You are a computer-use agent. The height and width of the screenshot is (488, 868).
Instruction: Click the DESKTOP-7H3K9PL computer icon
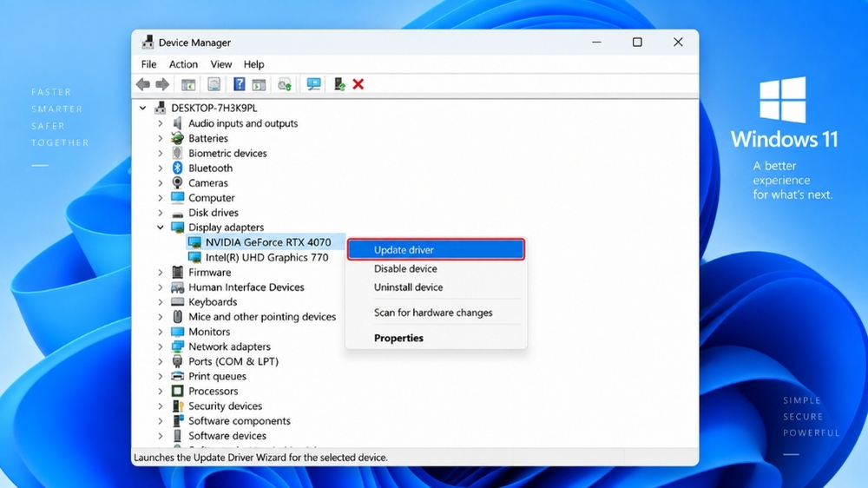[161, 108]
